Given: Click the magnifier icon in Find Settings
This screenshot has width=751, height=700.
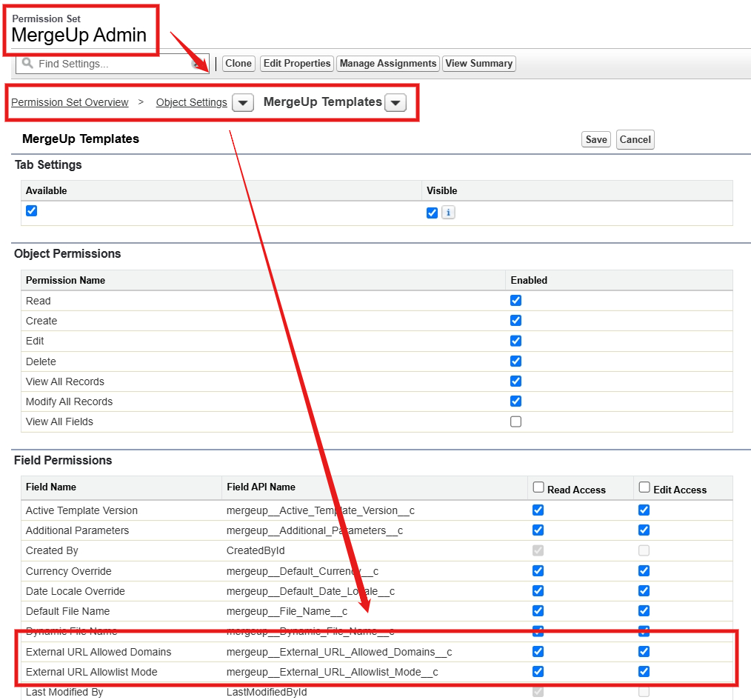Looking at the screenshot, I should coord(27,63).
